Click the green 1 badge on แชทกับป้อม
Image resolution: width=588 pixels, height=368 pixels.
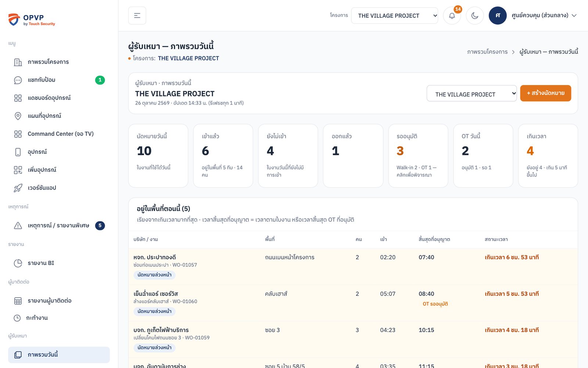pos(100,80)
